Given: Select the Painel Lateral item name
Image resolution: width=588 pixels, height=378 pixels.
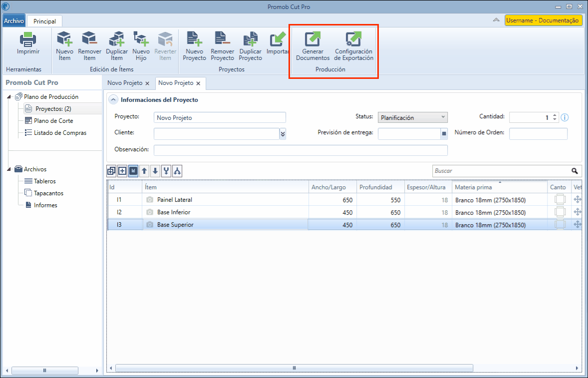Looking at the screenshot, I should [x=175, y=200].
